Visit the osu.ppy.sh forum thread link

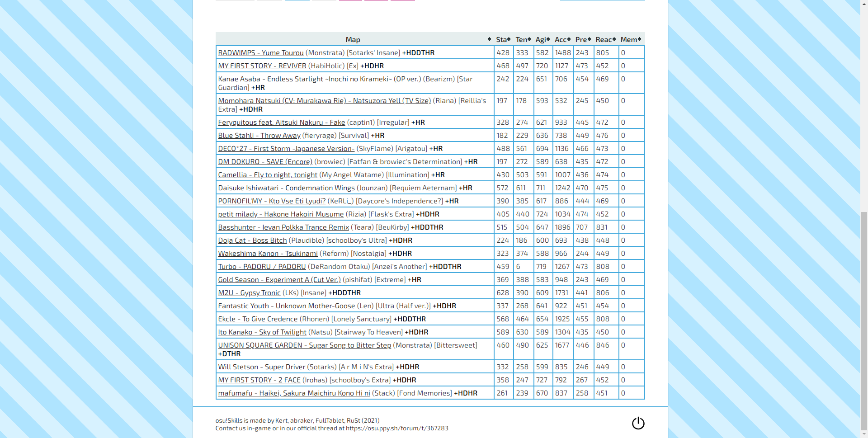tap(397, 428)
